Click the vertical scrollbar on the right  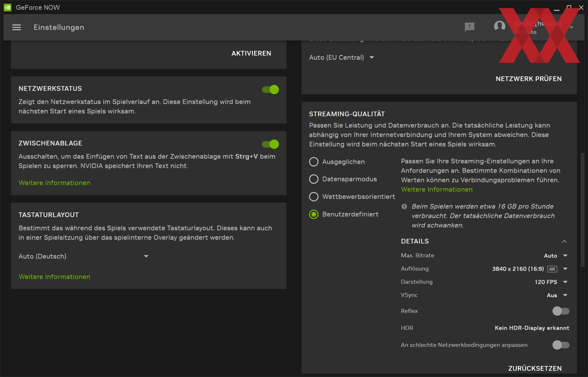tap(583, 210)
